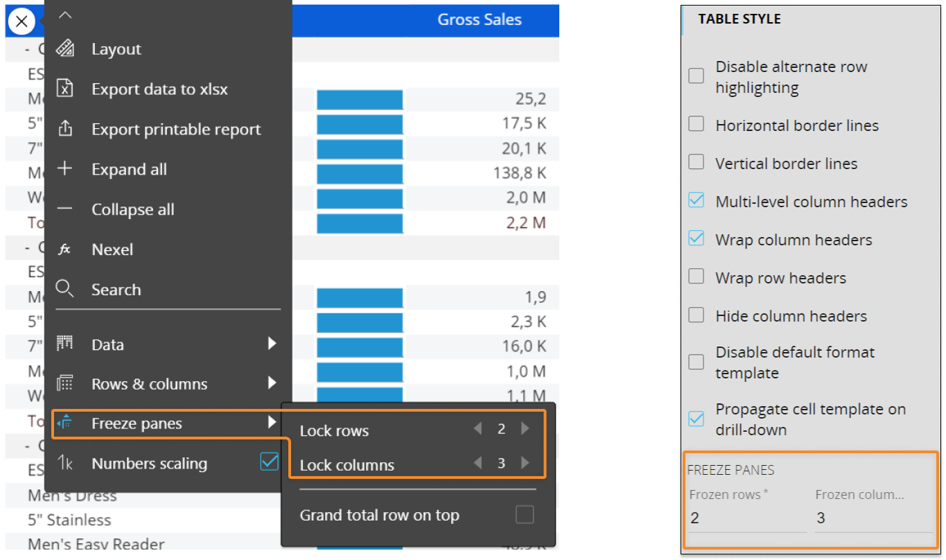The image size is (946, 560).
Task: Expand the Data submenu arrow
Action: (x=272, y=344)
